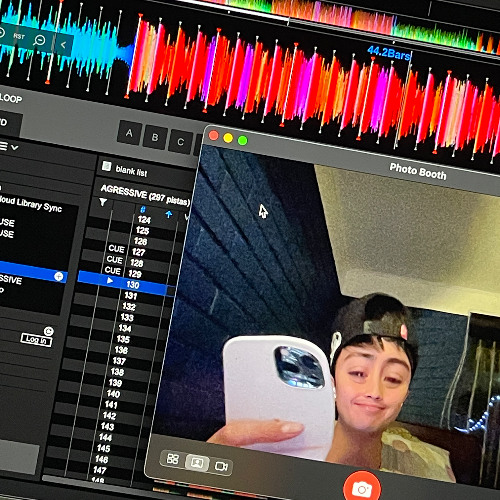Click the LOOP label
Screen dimensions: 500x500
point(11,98)
